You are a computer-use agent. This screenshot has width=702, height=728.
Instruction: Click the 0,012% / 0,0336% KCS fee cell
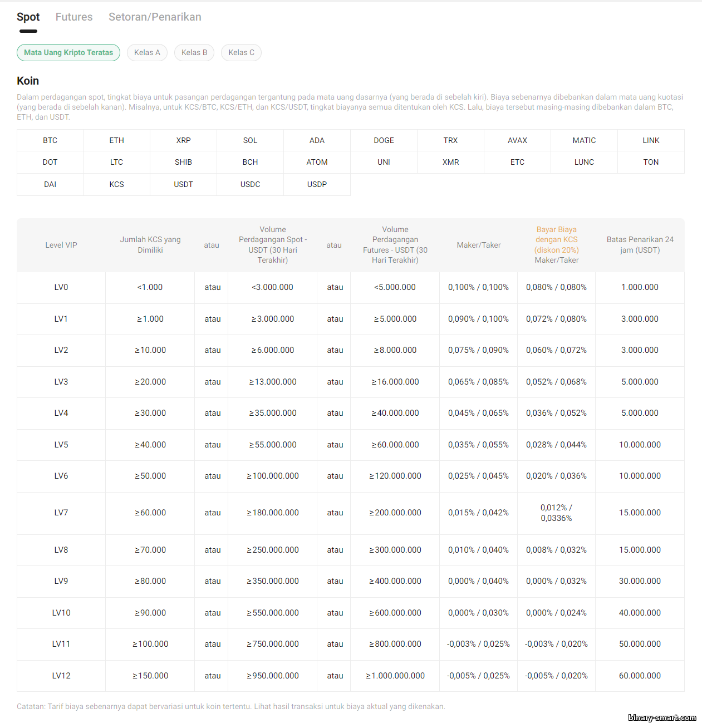(557, 513)
